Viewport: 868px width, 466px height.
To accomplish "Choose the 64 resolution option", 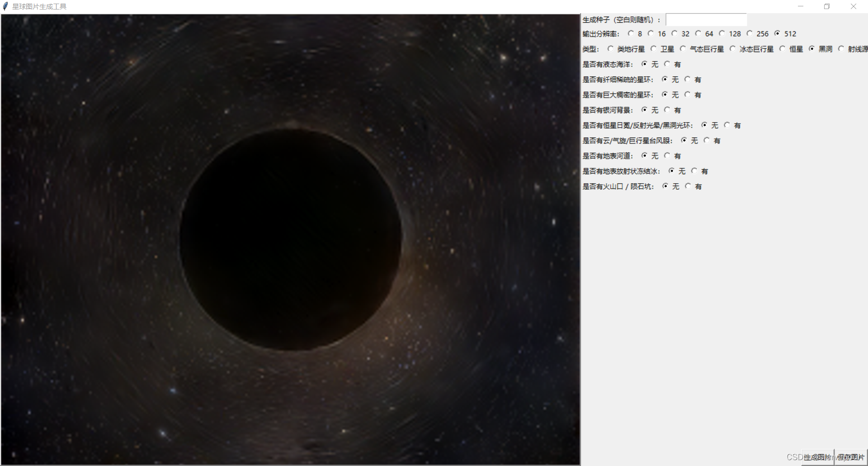I will pyautogui.click(x=698, y=33).
